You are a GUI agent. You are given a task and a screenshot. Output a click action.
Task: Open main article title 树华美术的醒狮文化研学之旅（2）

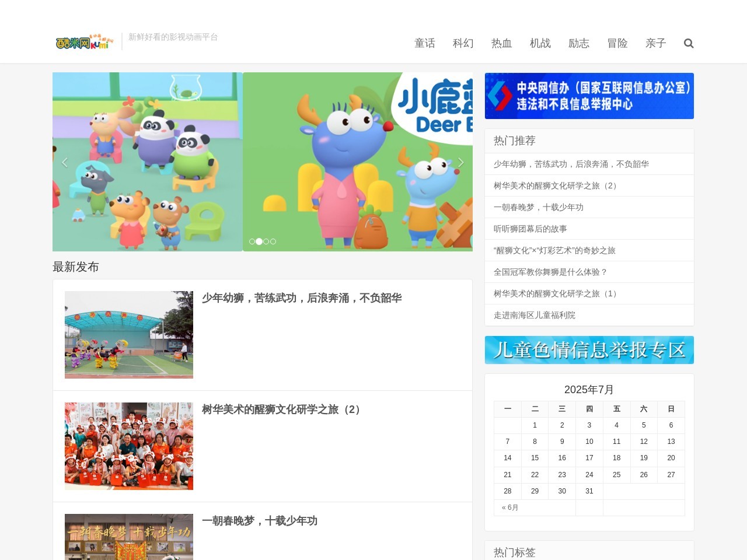pos(283,409)
